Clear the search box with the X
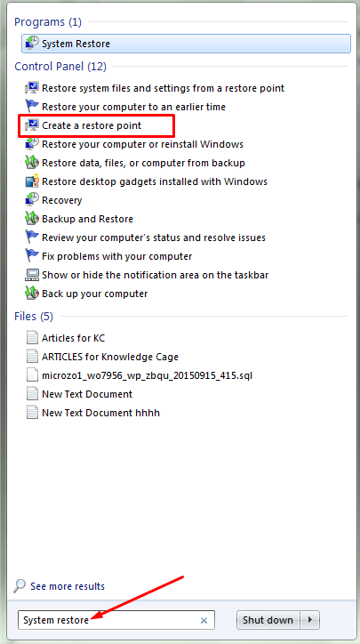360x644 pixels. tap(204, 620)
